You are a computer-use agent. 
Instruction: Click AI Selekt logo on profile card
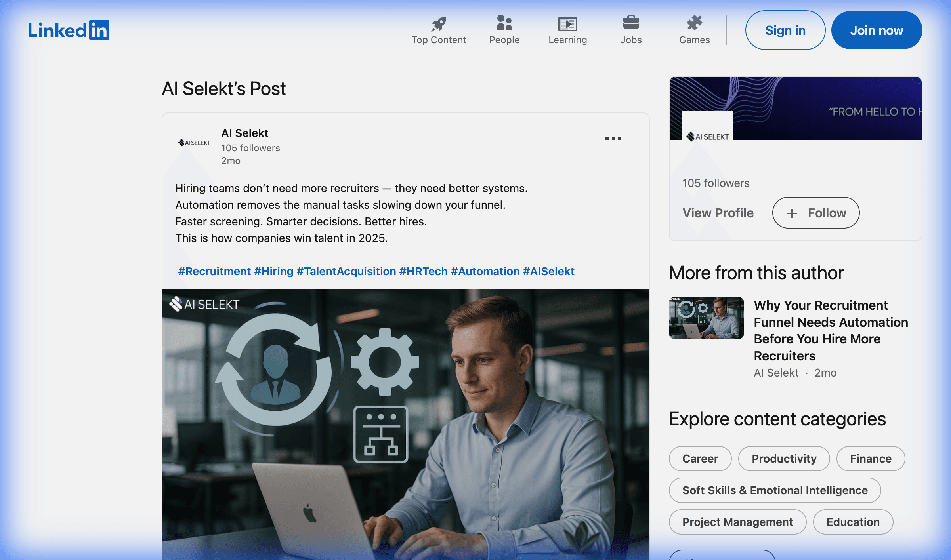click(708, 137)
